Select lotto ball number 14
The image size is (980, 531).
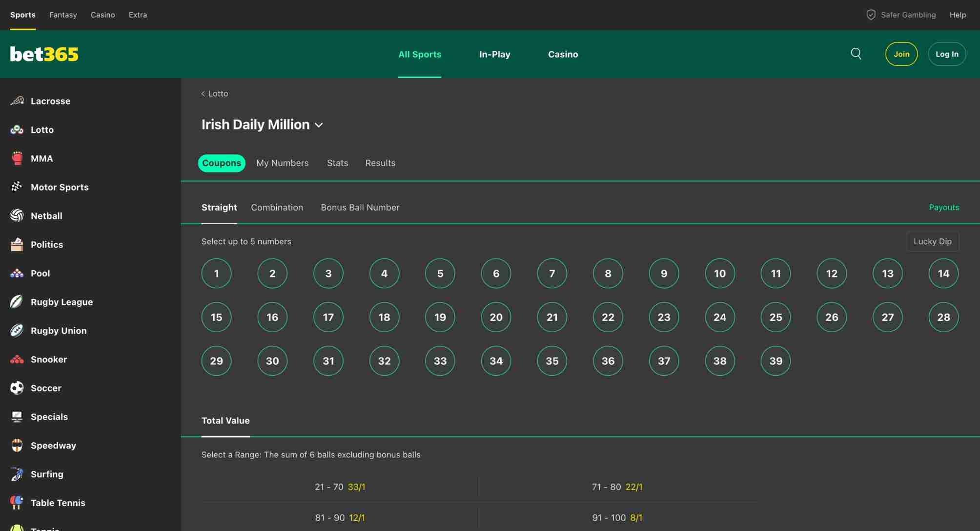pos(943,274)
